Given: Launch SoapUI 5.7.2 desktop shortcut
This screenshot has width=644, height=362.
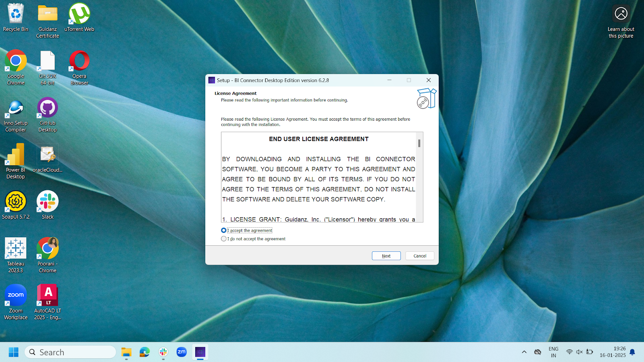Looking at the screenshot, I should tap(16, 205).
